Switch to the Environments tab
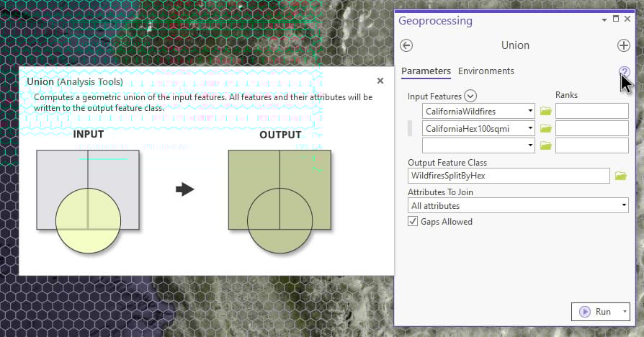 [x=486, y=71]
